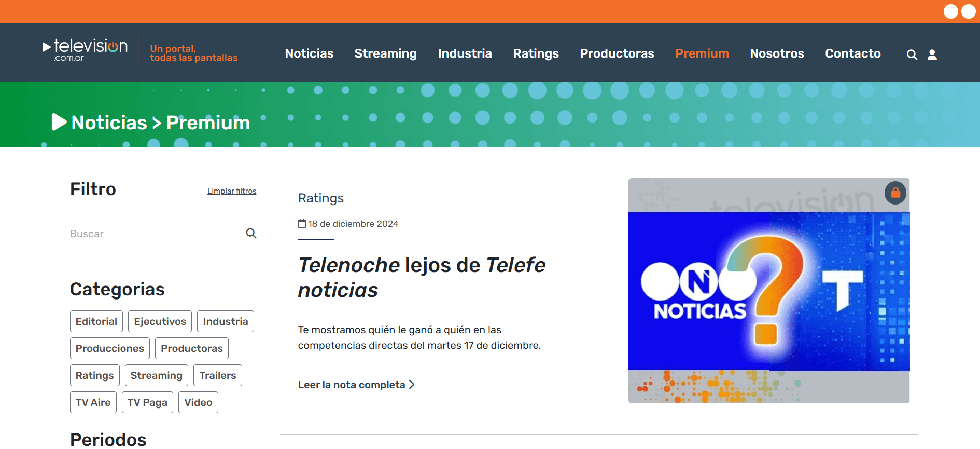Select the TV Paga category tag
The width and height of the screenshot is (980, 449).
click(147, 402)
